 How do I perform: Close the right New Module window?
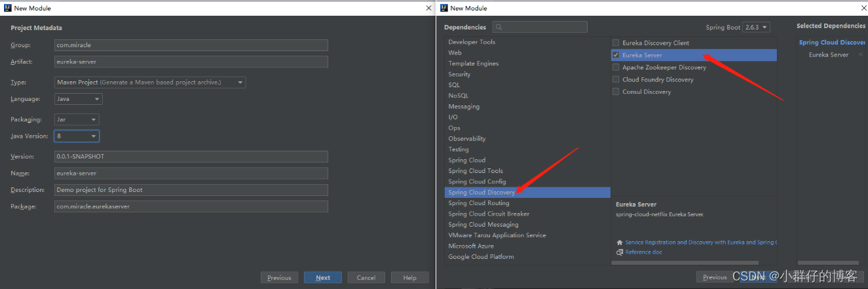[862, 8]
